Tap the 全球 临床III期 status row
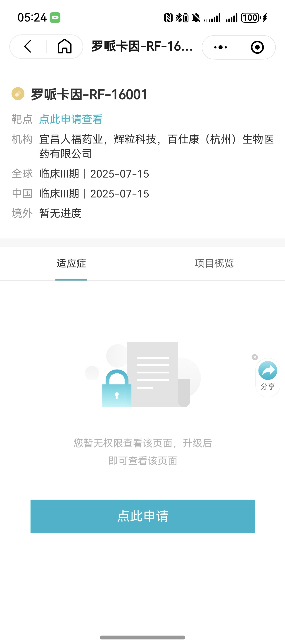285x644 pixels. click(x=81, y=174)
